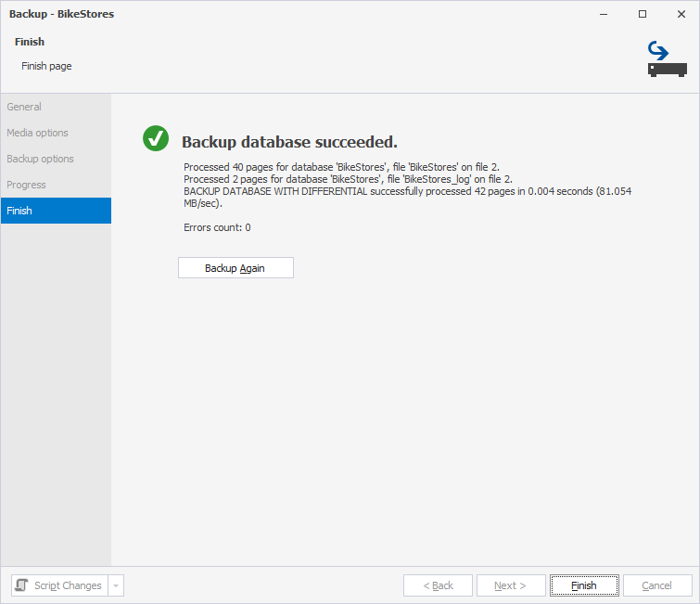Minimize the Backup - BikeStores window
The width and height of the screenshot is (700, 604).
[x=604, y=15]
